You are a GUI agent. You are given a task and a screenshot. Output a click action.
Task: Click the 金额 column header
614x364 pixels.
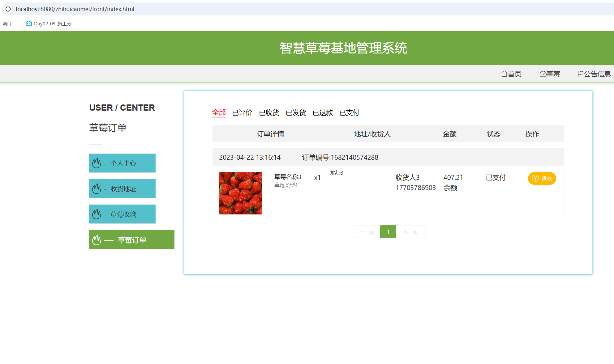(x=450, y=134)
